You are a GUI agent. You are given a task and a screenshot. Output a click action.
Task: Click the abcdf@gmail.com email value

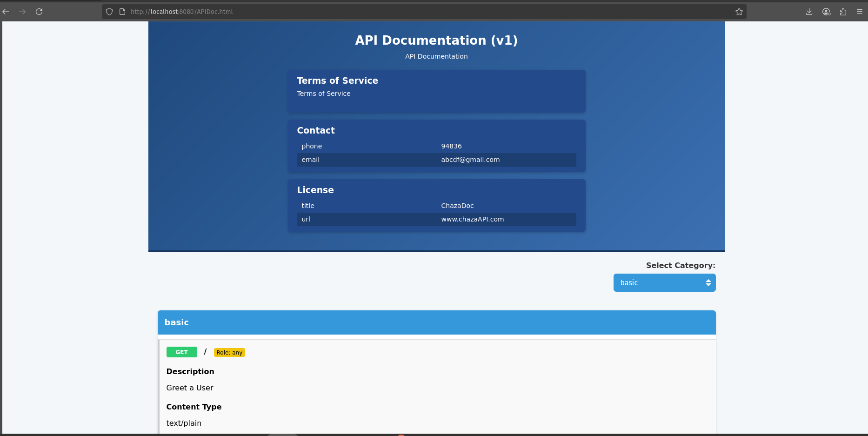tap(470, 160)
